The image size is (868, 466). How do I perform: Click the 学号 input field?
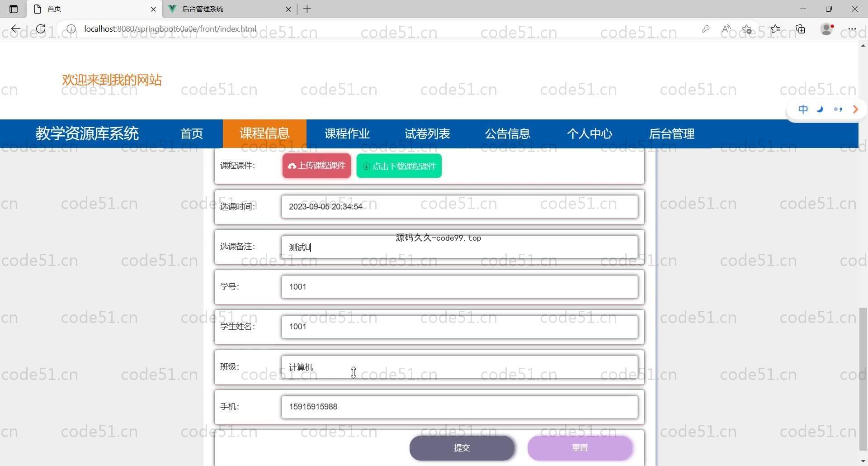459,287
